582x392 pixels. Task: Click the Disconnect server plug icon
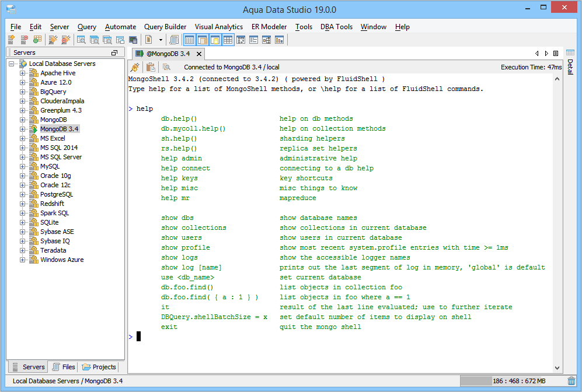click(66, 40)
